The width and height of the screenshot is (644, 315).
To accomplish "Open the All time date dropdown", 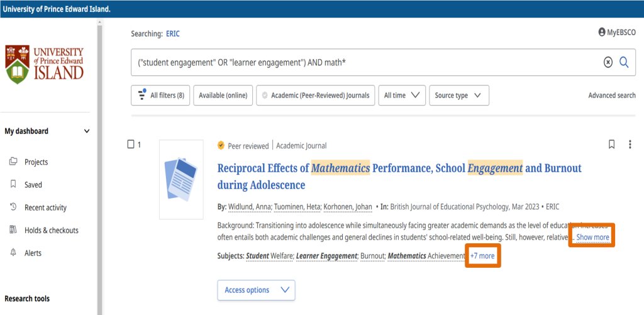I will 402,96.
